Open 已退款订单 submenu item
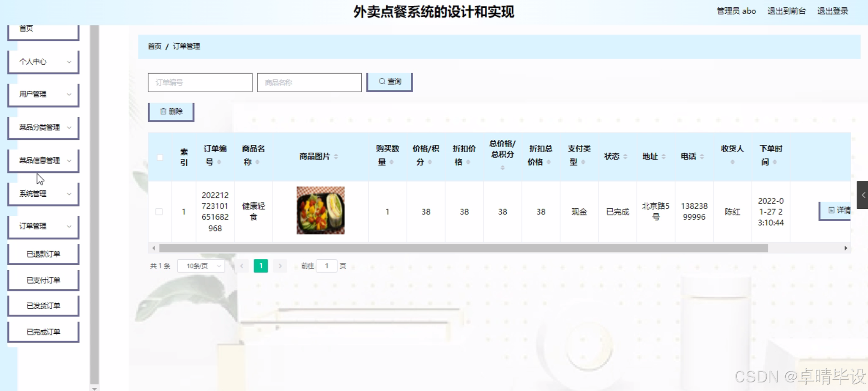This screenshot has height=391, width=868. tap(44, 254)
